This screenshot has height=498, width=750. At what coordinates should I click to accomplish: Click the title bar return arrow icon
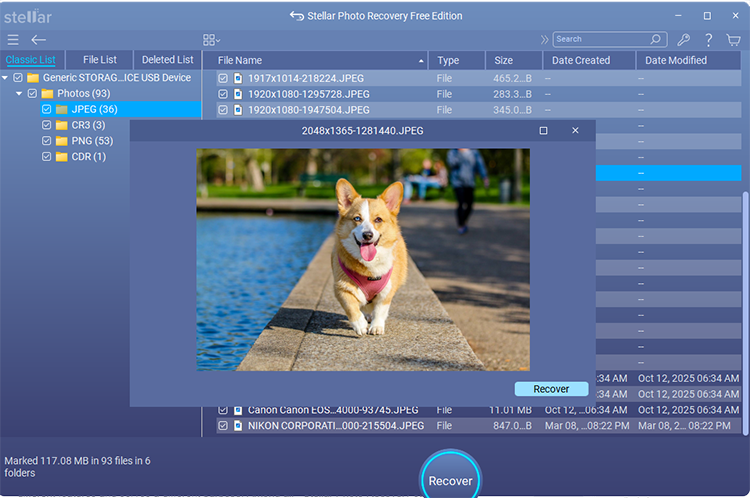pyautogui.click(x=297, y=16)
